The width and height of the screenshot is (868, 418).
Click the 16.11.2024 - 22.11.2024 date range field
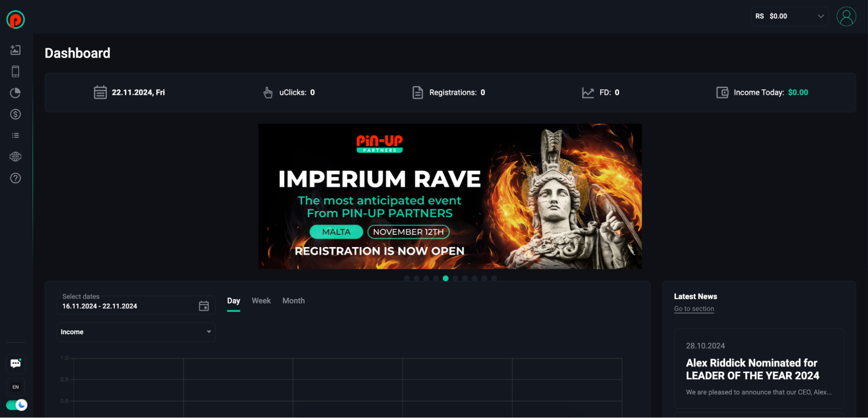point(136,306)
